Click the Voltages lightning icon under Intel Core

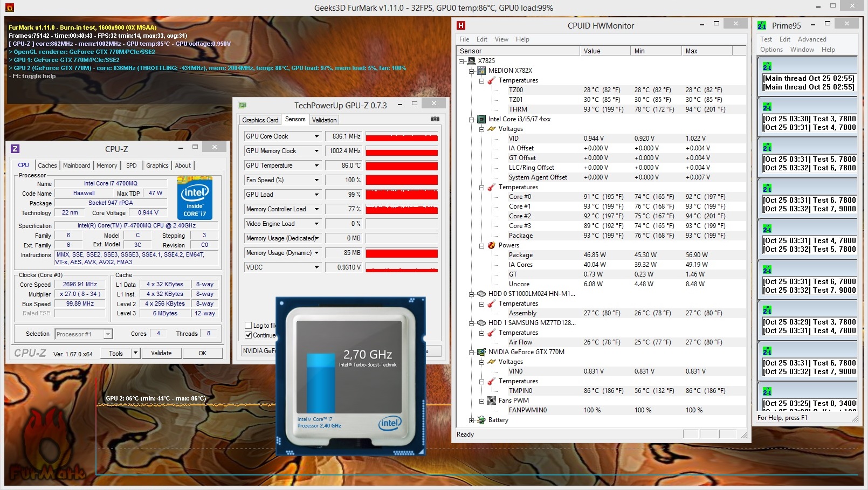(x=492, y=129)
